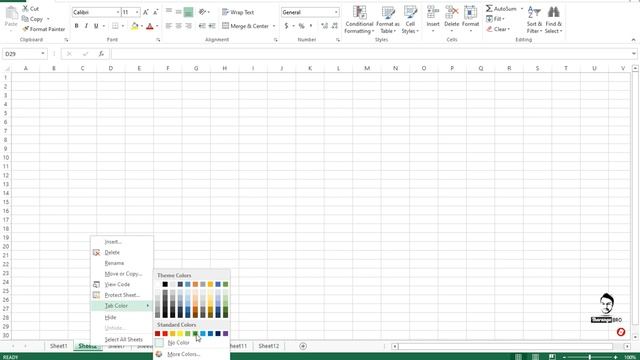Screen dimensions: 640x360
Task: Apply the red Font Color A
Action: (x=150, y=26)
